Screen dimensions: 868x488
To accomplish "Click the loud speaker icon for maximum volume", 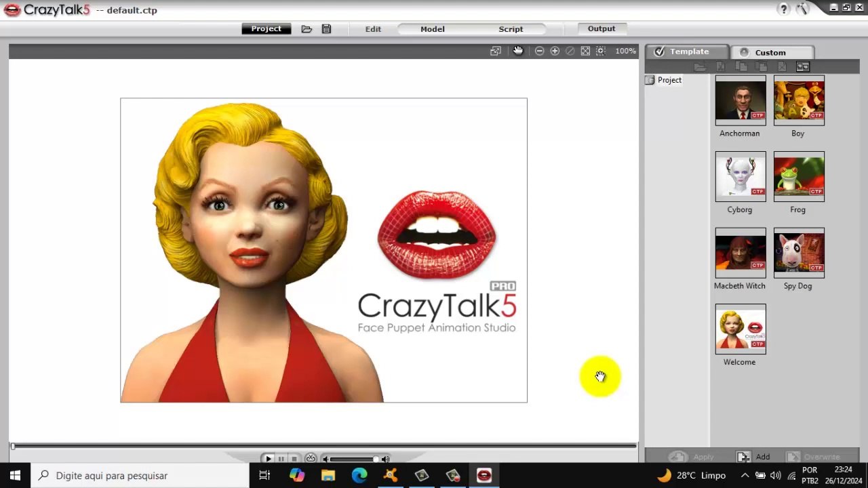I will pos(385,459).
